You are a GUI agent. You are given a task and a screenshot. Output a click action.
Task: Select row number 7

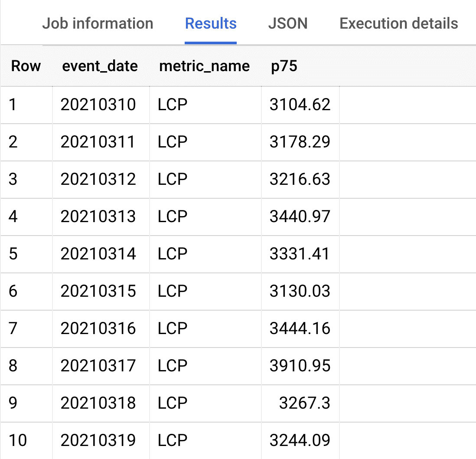point(24,329)
